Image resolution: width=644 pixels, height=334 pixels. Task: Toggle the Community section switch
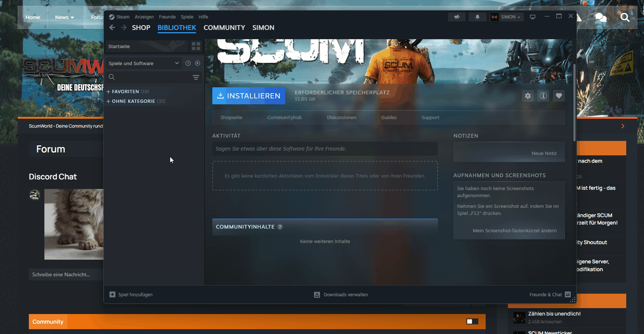[x=472, y=321]
